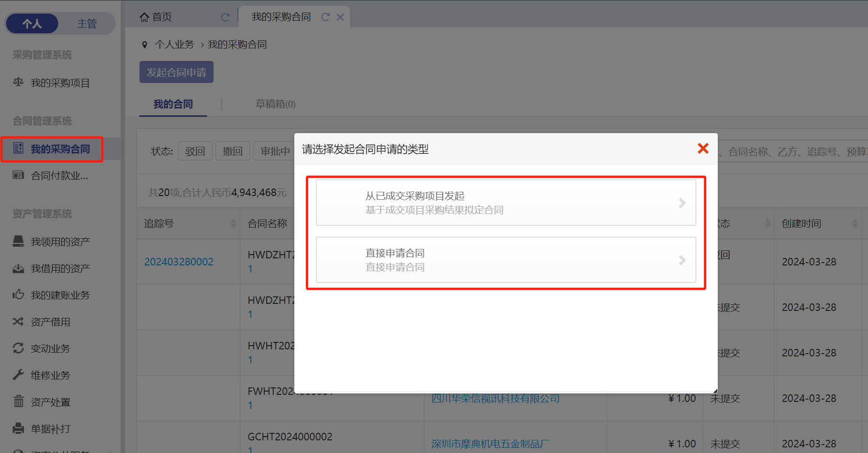Open tracking number 202403280002 link

tap(179, 262)
